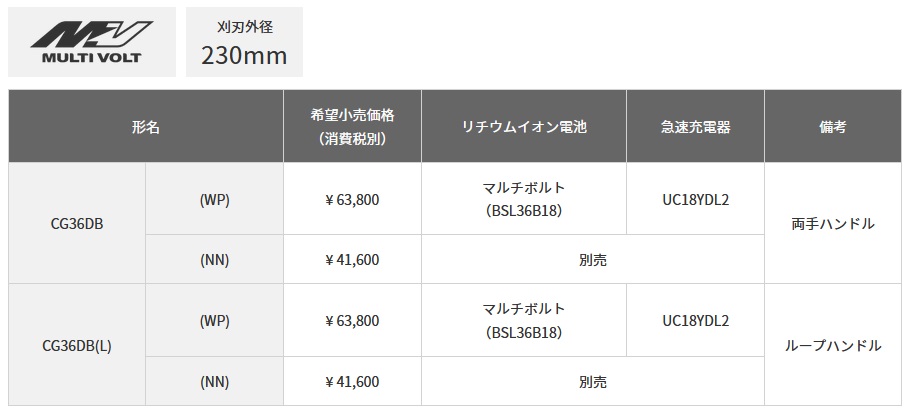Click the 形名 column header
This screenshot has width=907, height=417.
[146, 127]
